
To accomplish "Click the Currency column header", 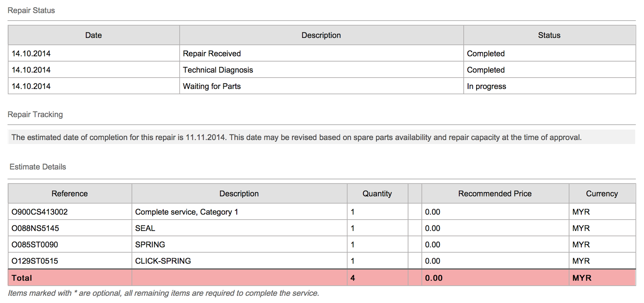I will click(601, 194).
